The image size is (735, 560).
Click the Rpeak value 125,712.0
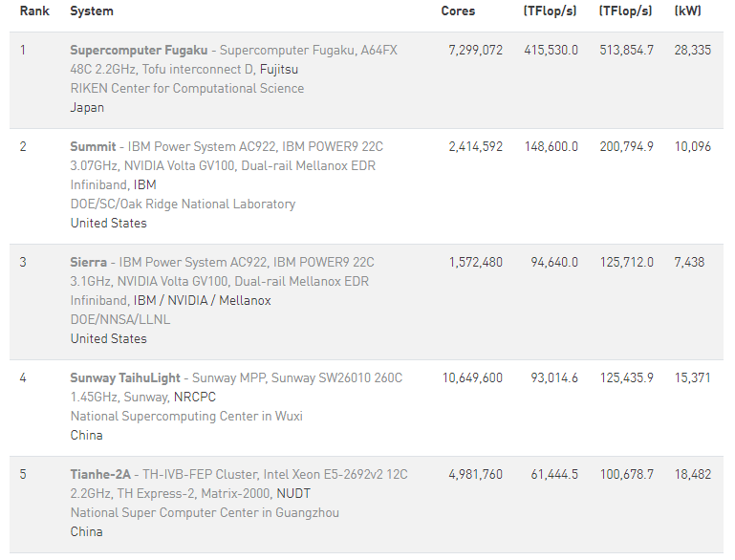click(626, 262)
